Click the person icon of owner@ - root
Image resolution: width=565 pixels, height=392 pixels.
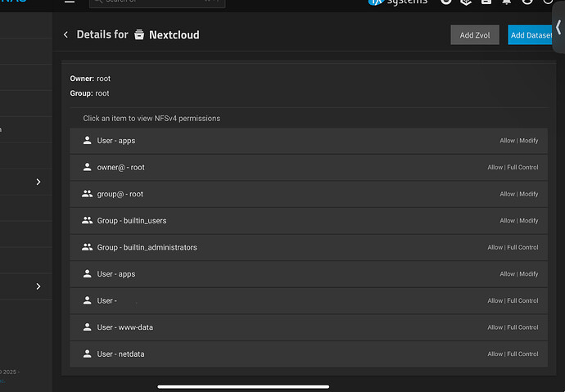point(87,167)
